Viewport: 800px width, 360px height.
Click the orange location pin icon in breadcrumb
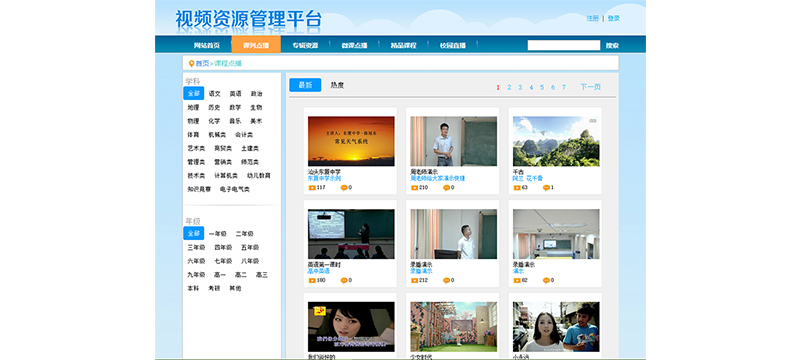coord(191,64)
